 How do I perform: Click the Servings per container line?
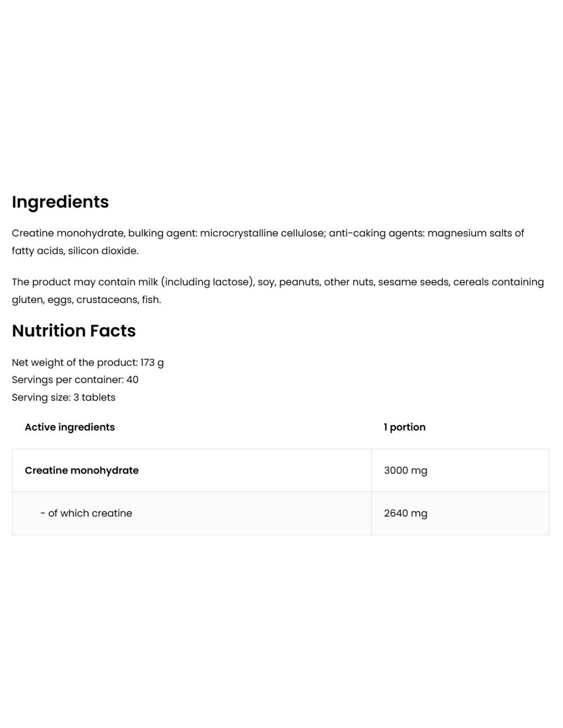click(75, 380)
